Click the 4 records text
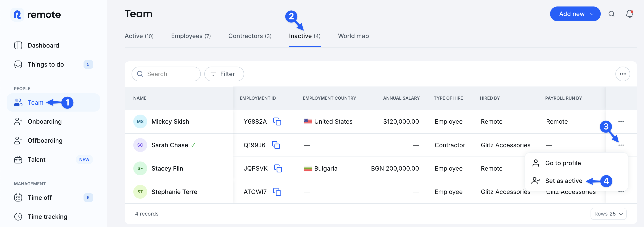Image resolution: width=644 pixels, height=227 pixels. coord(147,214)
